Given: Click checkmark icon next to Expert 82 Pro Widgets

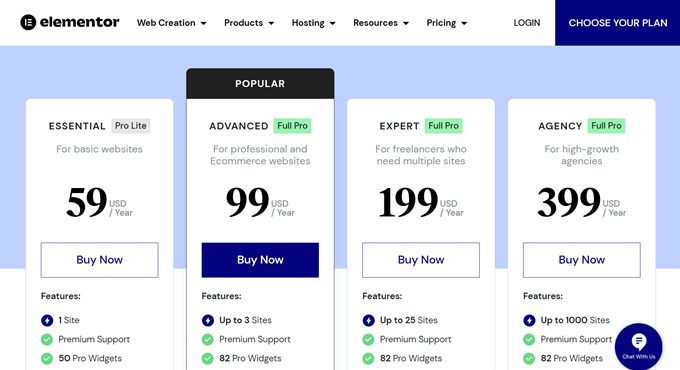Looking at the screenshot, I should point(369,359).
